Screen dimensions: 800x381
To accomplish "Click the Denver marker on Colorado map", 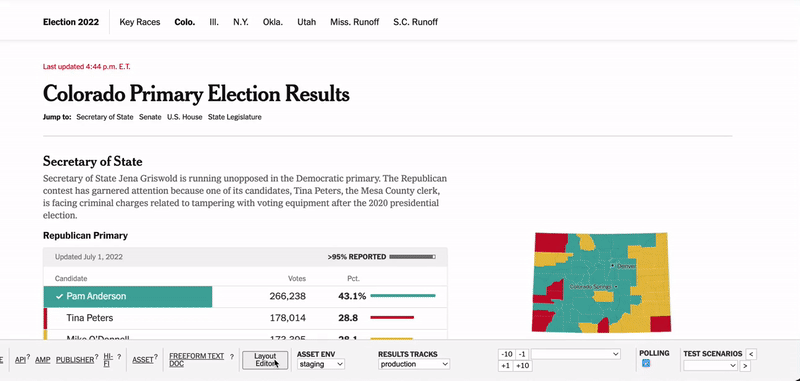I will [x=612, y=266].
